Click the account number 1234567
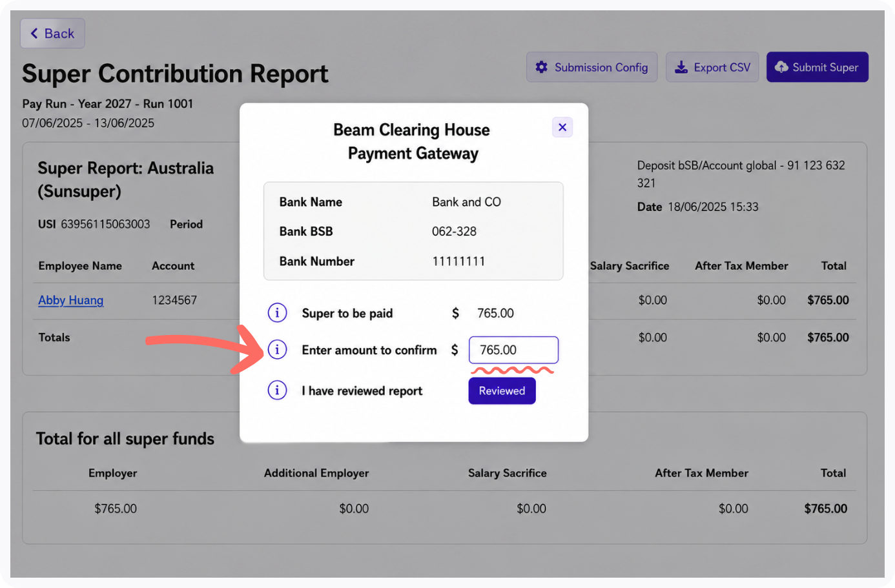Screen dimensions: 895x588 coord(174,300)
